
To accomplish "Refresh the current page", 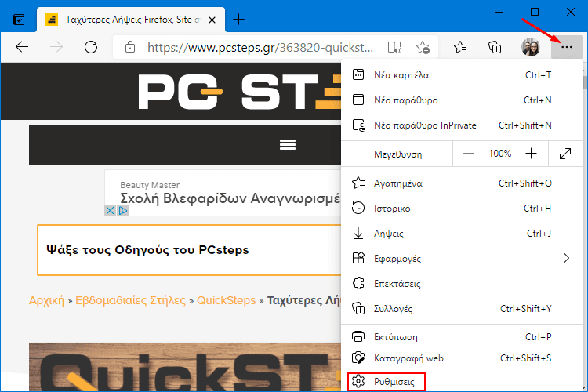I will click(91, 47).
